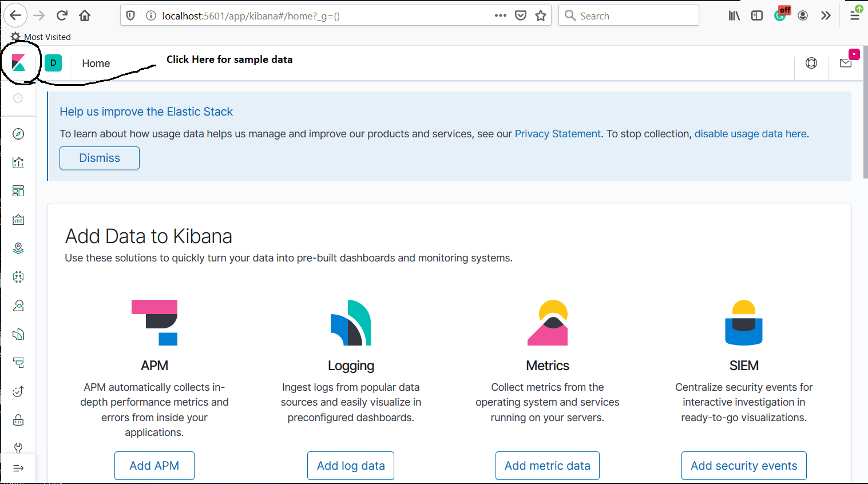The width and height of the screenshot is (868, 484).
Task: Click the Add security events button
Action: pos(744,466)
